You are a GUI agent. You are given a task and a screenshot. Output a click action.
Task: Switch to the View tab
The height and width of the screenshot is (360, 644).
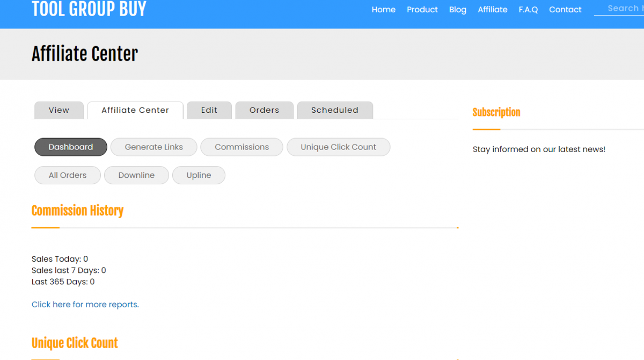point(59,110)
